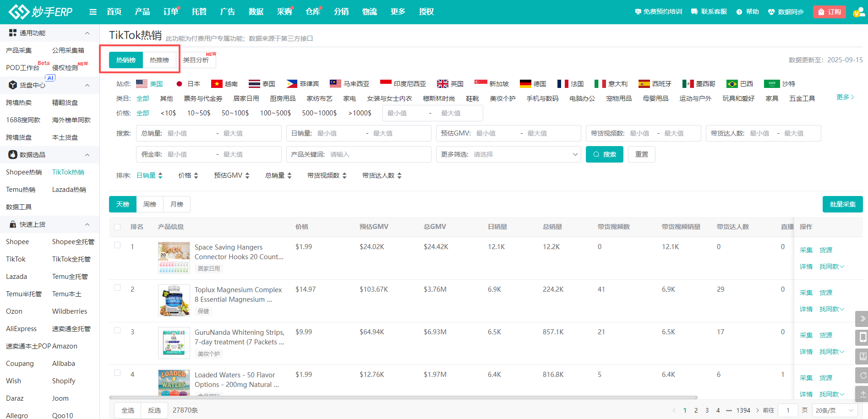This screenshot has width=868, height=419.
Task: Open the Space Saving Hangers product thumbnail
Action: tap(174, 258)
